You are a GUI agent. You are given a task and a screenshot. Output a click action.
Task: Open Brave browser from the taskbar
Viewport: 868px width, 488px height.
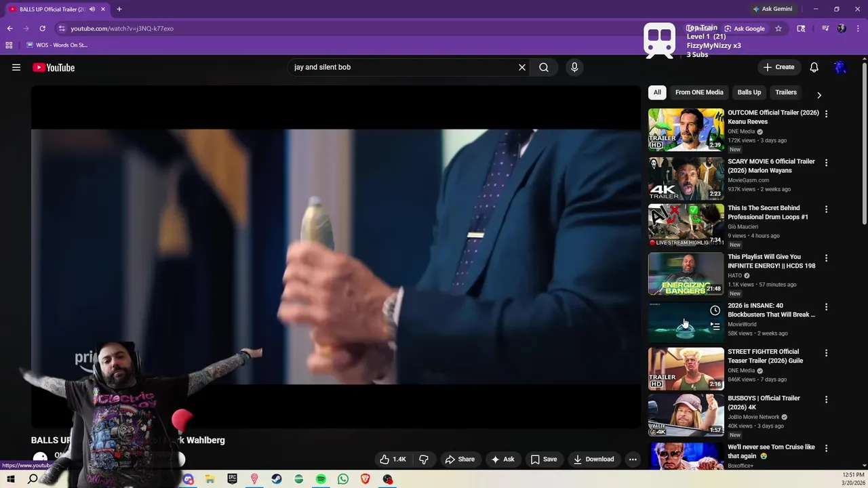[366, 479]
